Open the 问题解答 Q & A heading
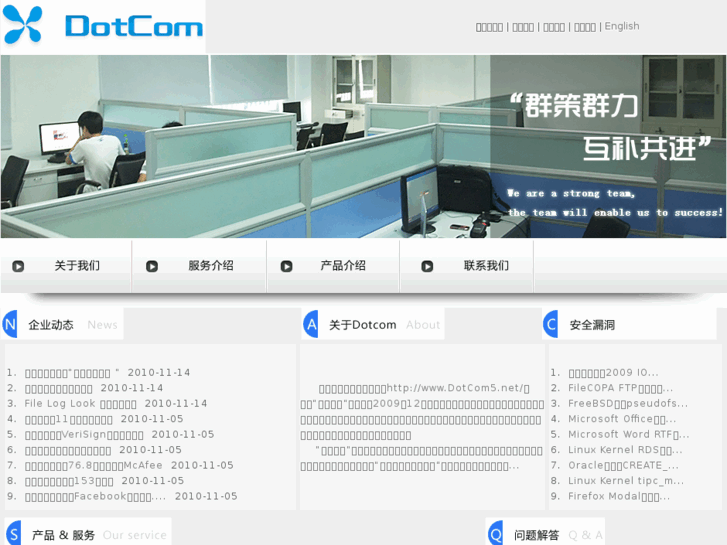727x545 pixels. [558, 535]
